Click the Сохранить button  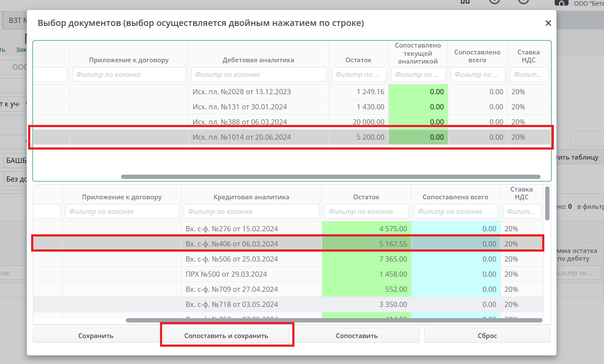[96, 335]
